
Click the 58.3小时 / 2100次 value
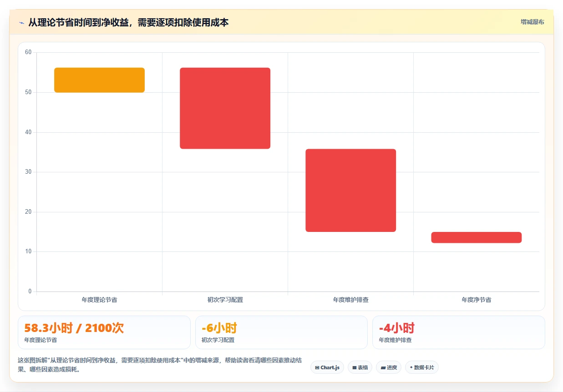tap(74, 328)
